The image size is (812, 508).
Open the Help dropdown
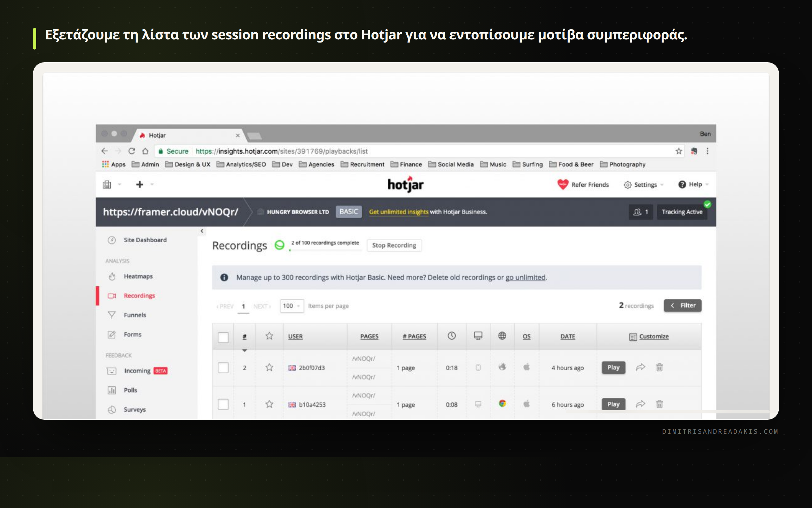pos(693,184)
